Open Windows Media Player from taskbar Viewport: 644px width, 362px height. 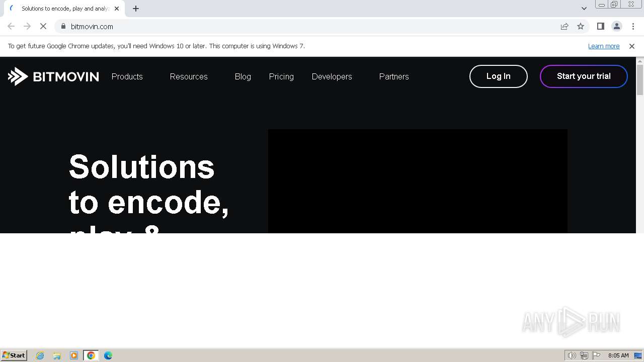[x=74, y=355]
